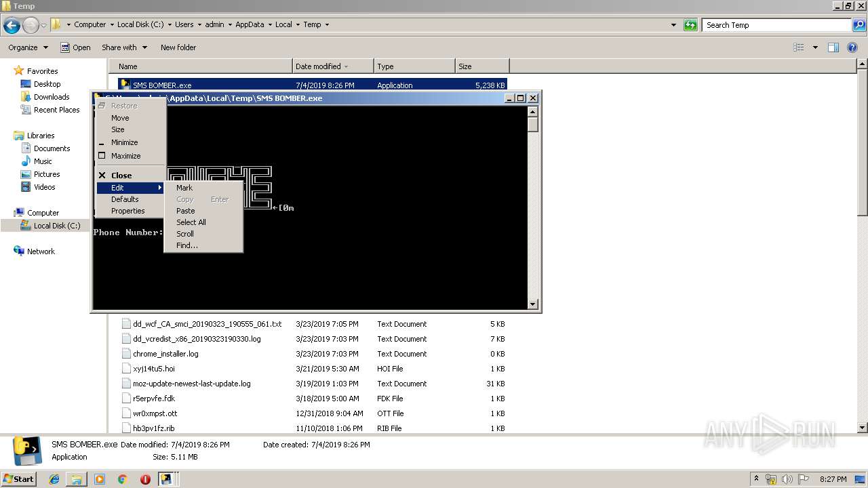Click the console window scroll down arrow
The image size is (868, 488).
click(x=532, y=304)
